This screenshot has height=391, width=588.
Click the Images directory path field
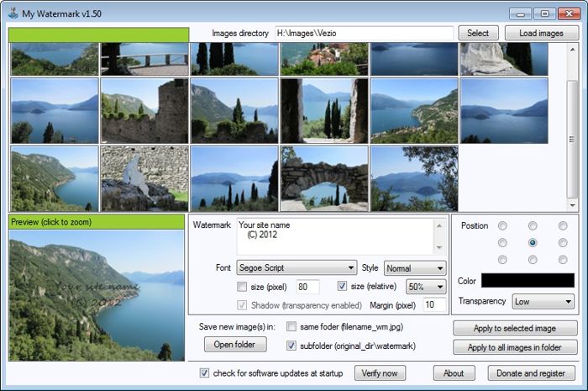[364, 33]
